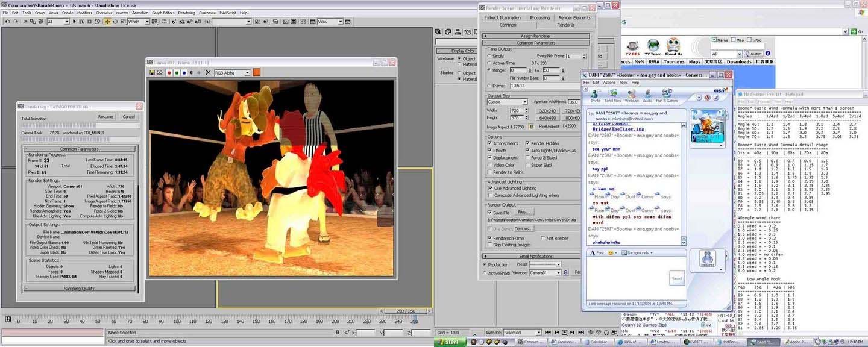
Task: Expand the Assign Renderer rollout
Action: click(535, 36)
